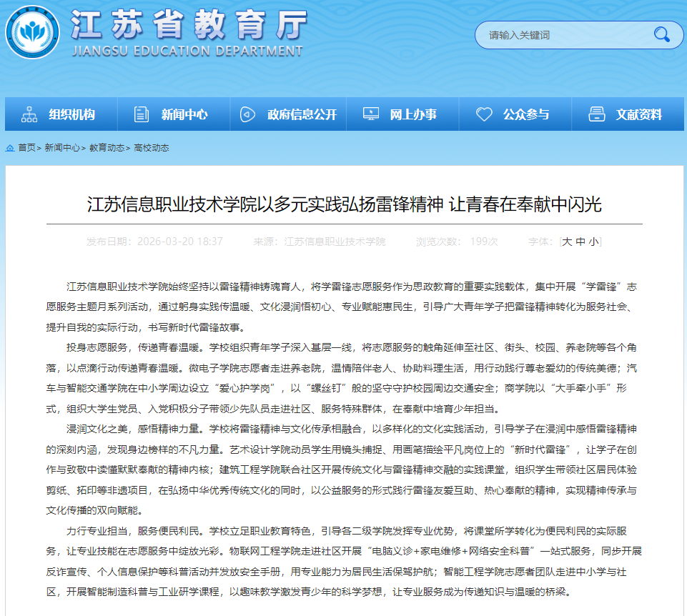Image resolution: width=687 pixels, height=616 pixels.
Task: Set font size to 大 (large)
Action: (x=567, y=242)
